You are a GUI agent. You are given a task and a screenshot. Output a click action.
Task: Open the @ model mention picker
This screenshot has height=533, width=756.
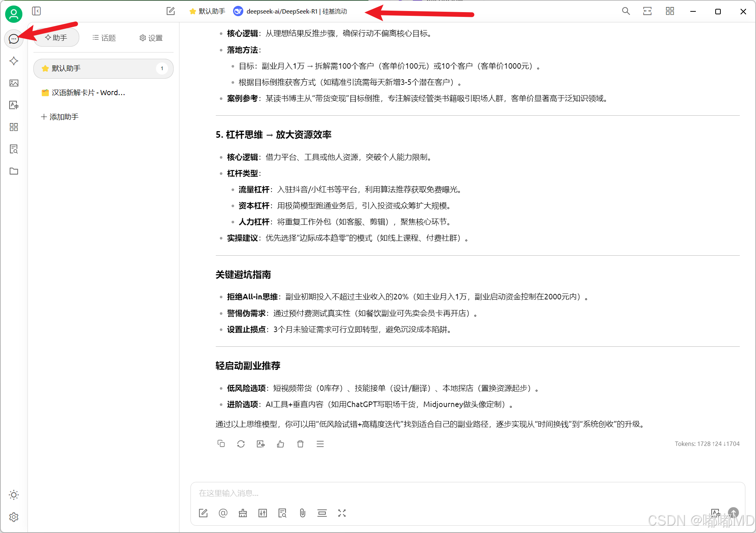[x=223, y=513]
